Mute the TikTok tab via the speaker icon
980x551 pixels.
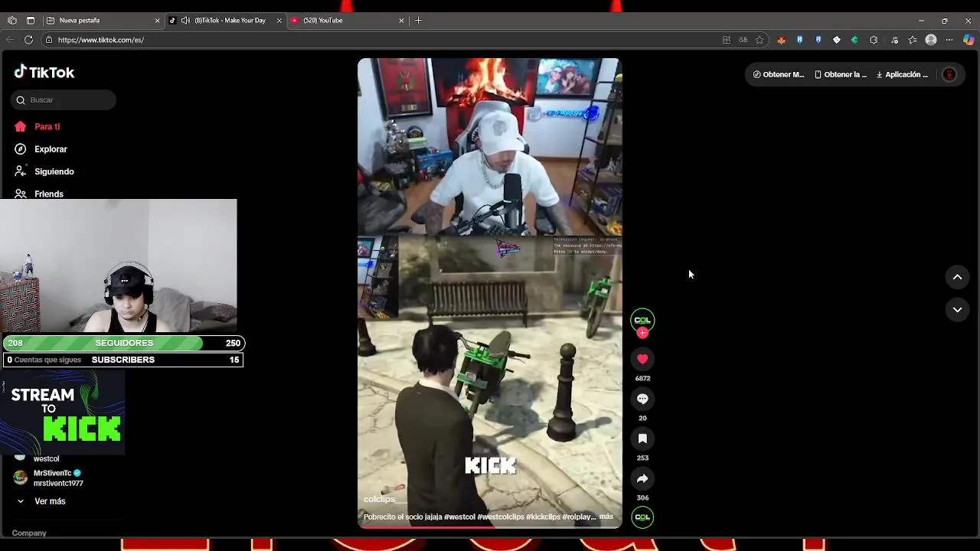[185, 21]
